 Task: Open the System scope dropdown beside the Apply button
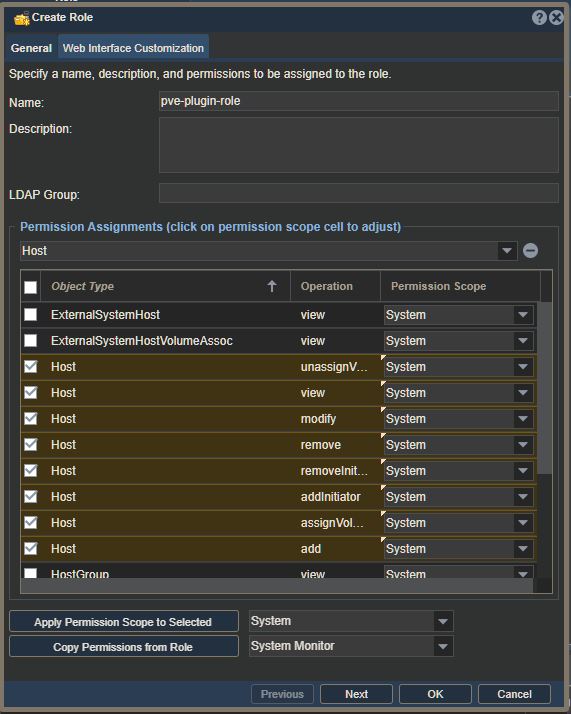coord(443,621)
